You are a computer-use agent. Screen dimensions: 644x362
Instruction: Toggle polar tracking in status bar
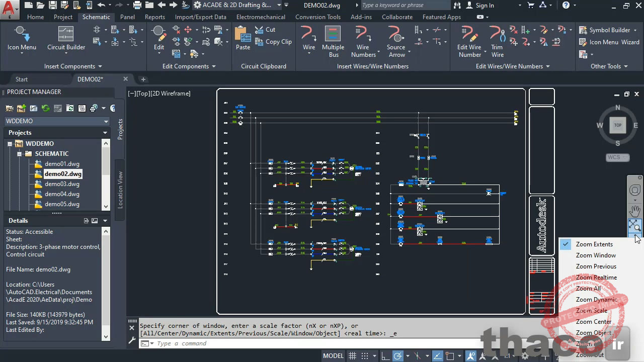click(398, 356)
